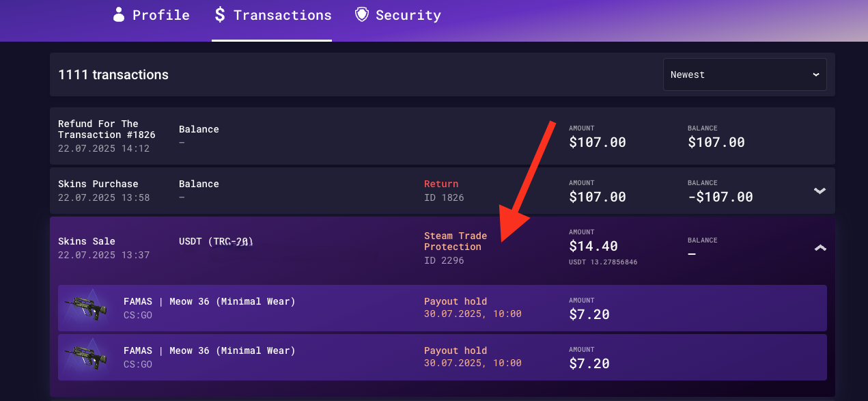Viewport: 868px width, 401px height.
Task: Click the Steam Trade Protection status
Action: 456,241
